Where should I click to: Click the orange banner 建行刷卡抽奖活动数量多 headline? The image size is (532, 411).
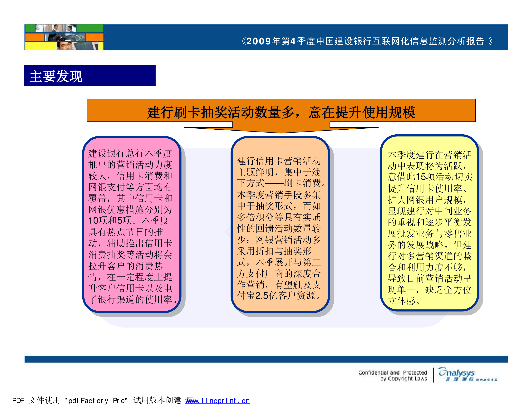[281, 112]
